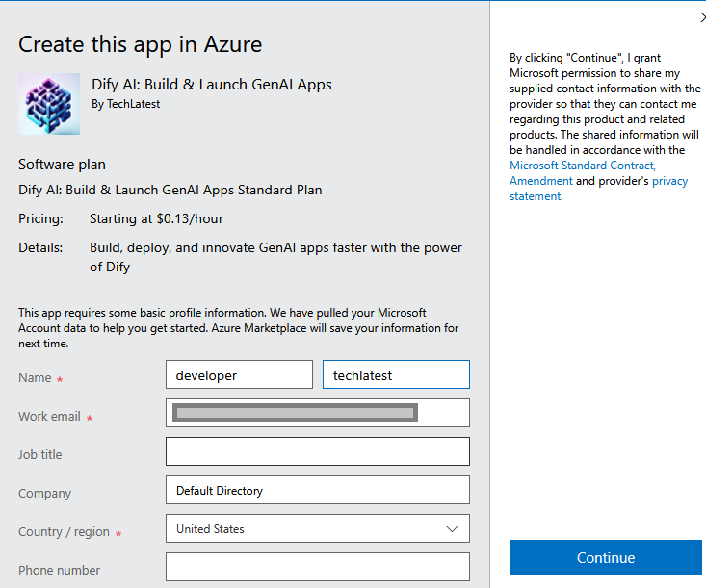This screenshot has width=706, height=588.
Task: Click the Work email input field
Action: (318, 413)
